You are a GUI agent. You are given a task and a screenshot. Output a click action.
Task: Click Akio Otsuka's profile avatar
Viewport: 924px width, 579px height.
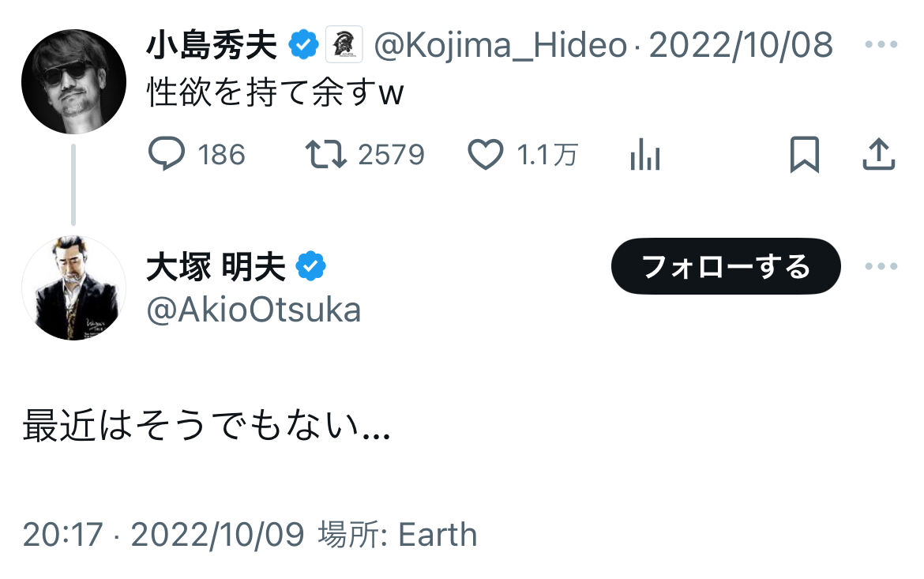[x=73, y=288]
